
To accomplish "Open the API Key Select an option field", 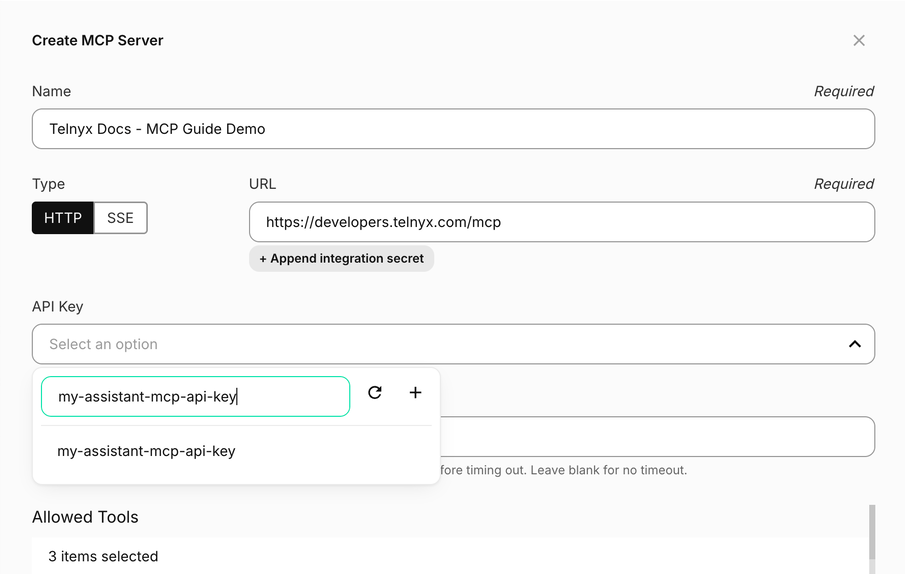I will (453, 344).
